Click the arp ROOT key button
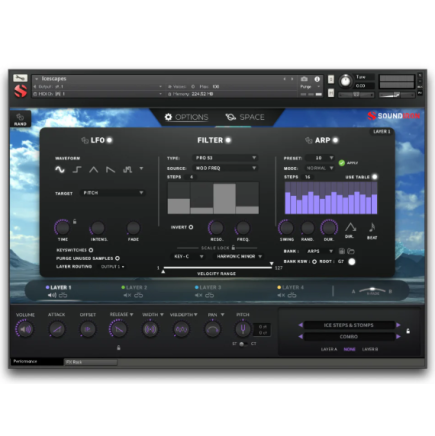Screen dimensions: 435x436 pos(351,262)
